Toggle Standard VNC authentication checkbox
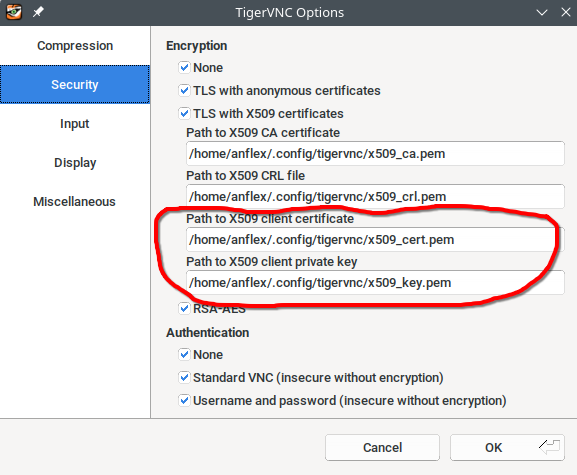Screen dimensions: 577x475 (184, 377)
